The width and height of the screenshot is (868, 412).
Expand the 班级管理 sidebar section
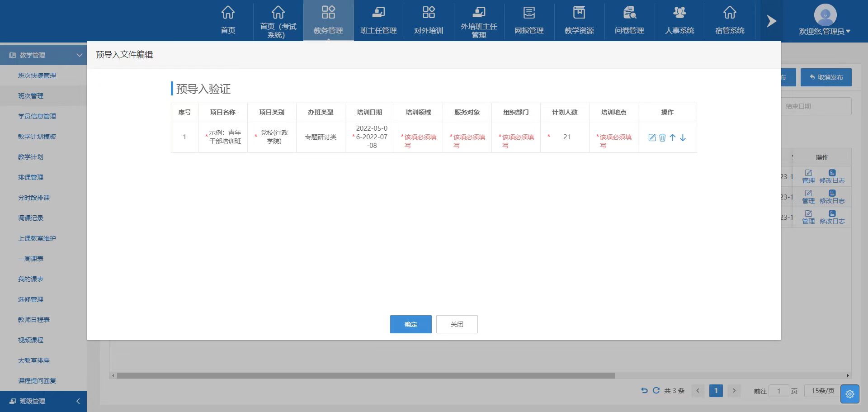43,401
